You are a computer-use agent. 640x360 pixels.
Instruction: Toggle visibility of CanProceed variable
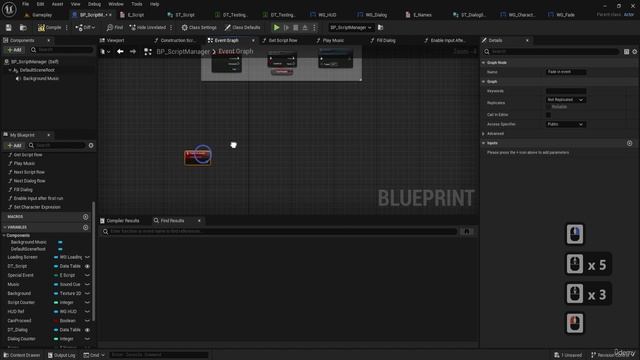pyautogui.click(x=87, y=321)
